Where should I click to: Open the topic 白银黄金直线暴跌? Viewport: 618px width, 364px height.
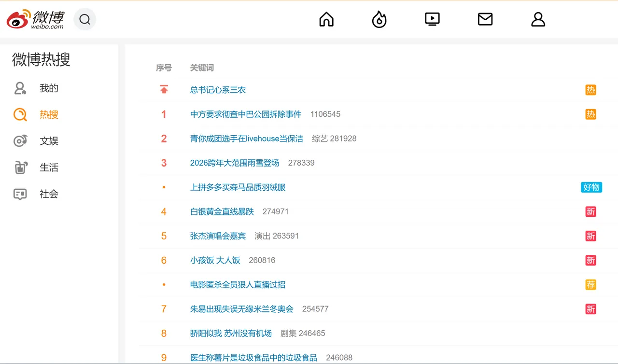pyautogui.click(x=222, y=211)
